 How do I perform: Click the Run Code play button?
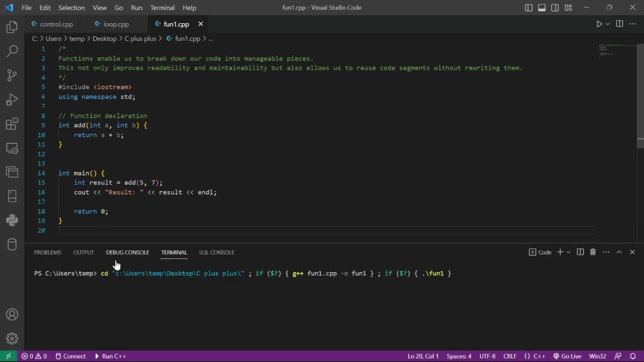click(599, 24)
